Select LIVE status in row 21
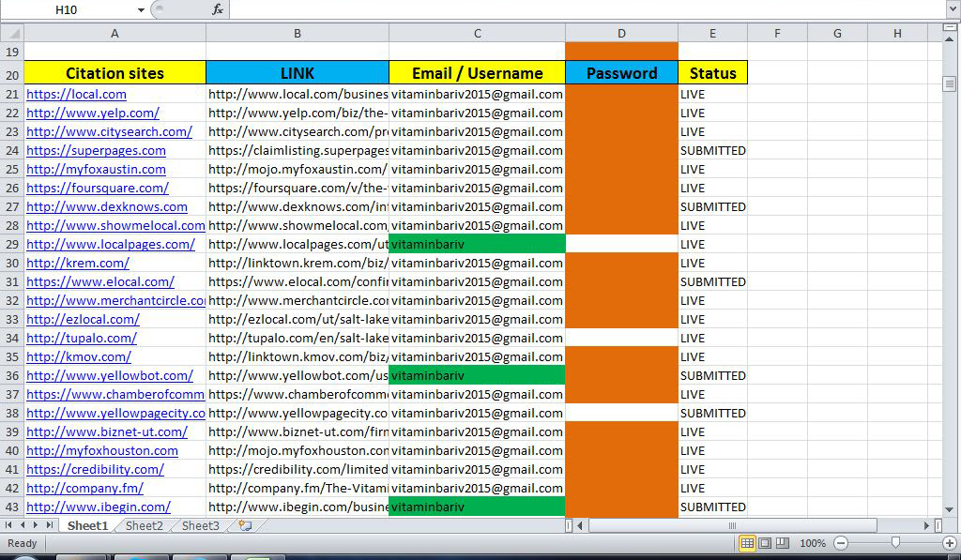 point(713,95)
